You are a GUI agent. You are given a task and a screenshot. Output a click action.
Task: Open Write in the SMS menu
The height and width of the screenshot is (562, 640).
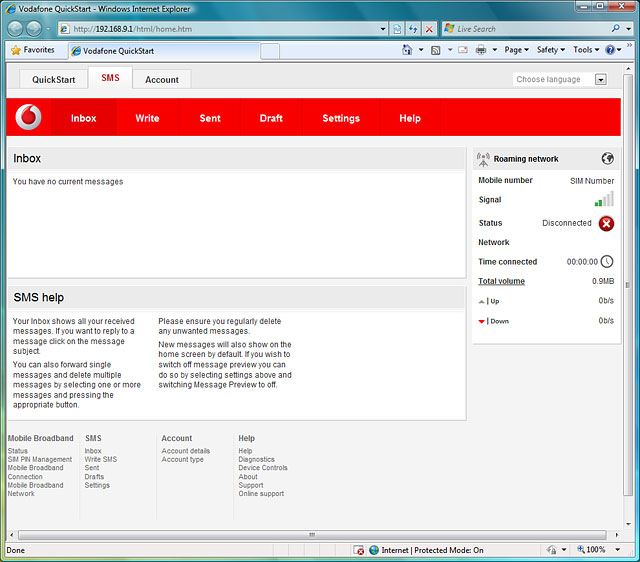tap(147, 118)
